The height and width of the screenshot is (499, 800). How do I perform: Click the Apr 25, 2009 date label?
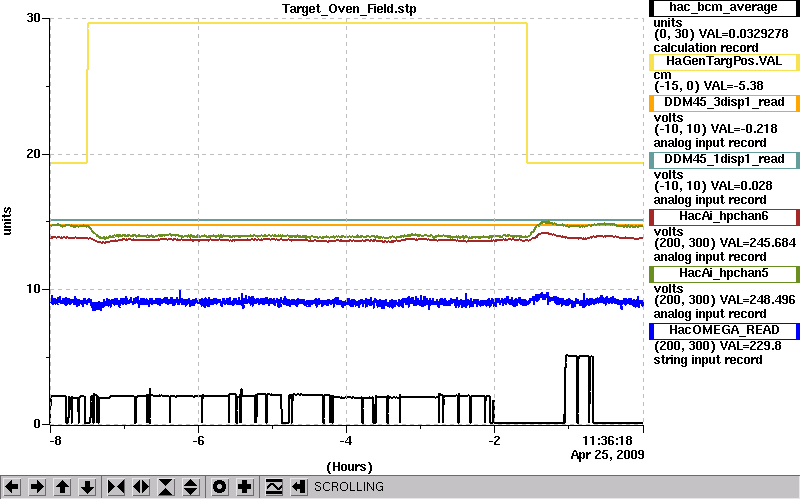point(607,455)
